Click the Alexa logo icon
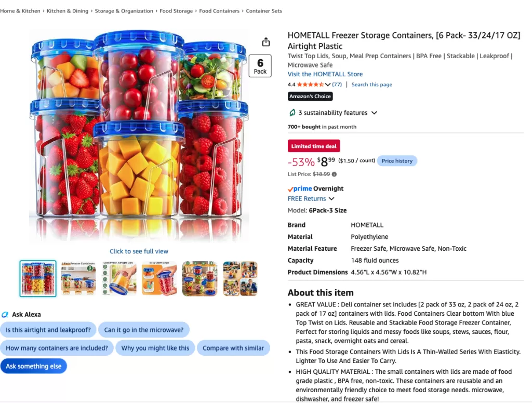This screenshot has height=403, width=532. (5, 315)
